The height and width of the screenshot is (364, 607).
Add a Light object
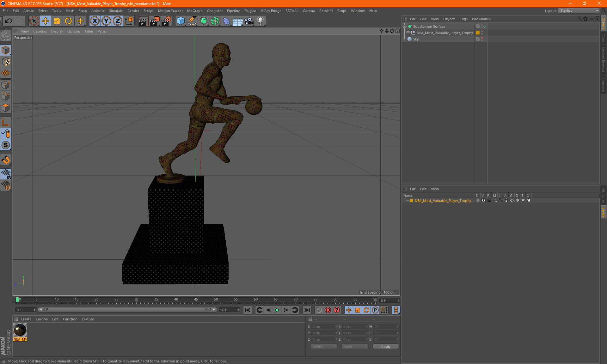(x=260, y=21)
